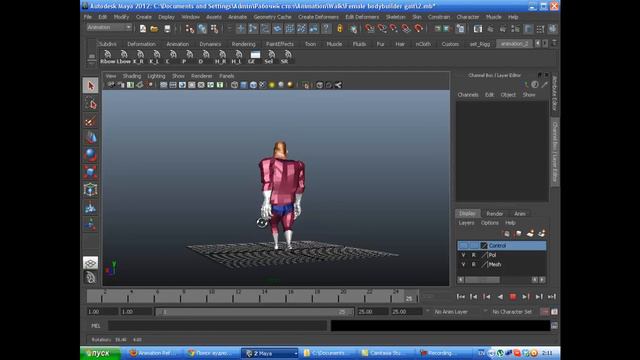Click the question mark snap icon
The width and height of the screenshot is (640, 360).
(x=326, y=29)
